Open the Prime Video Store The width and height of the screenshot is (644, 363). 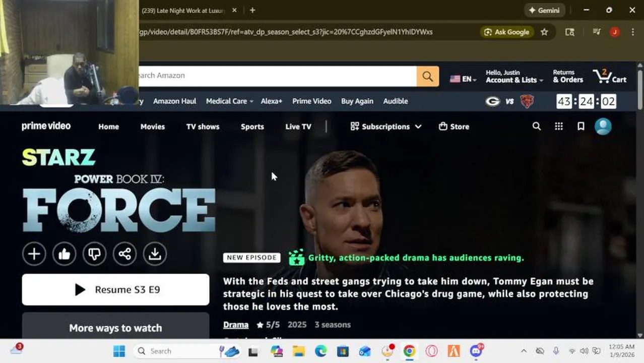tap(454, 127)
